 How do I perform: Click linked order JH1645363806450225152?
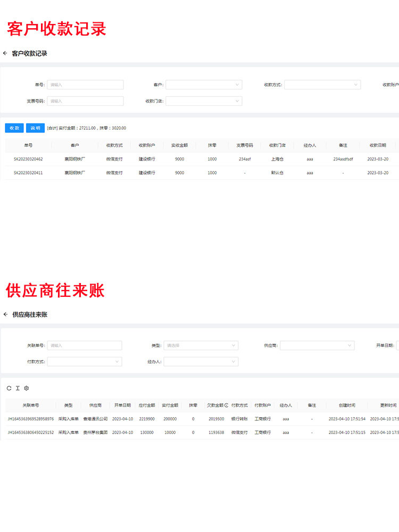[31, 433]
